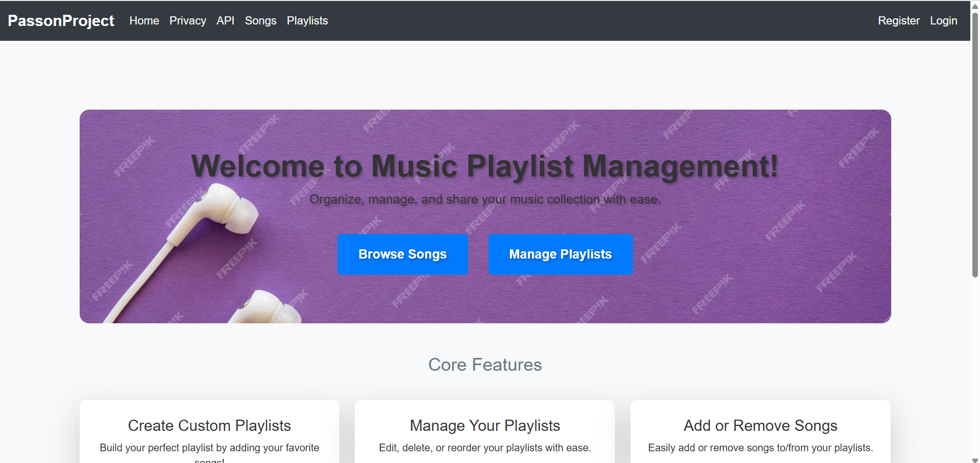Click the scrollbar down arrow
This screenshot has width=980, height=463.
click(x=975, y=459)
